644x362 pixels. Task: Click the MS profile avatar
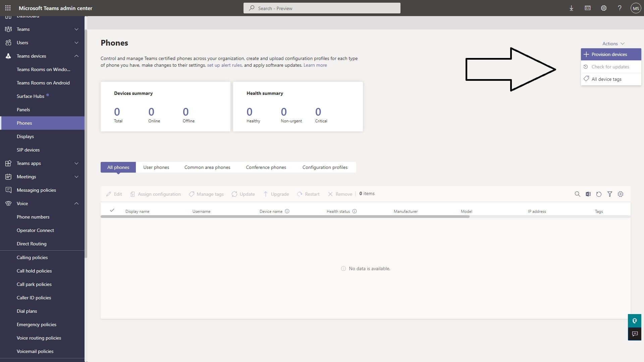point(636,8)
